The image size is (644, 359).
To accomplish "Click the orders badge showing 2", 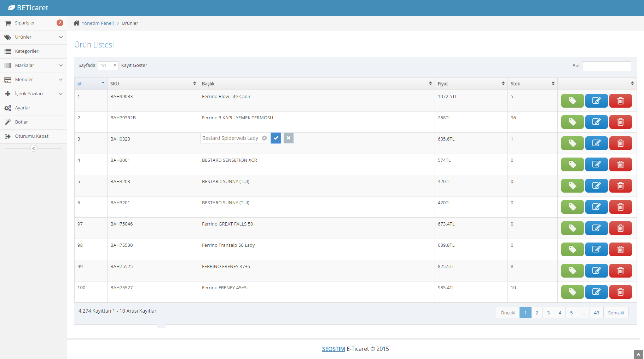I will [x=60, y=23].
